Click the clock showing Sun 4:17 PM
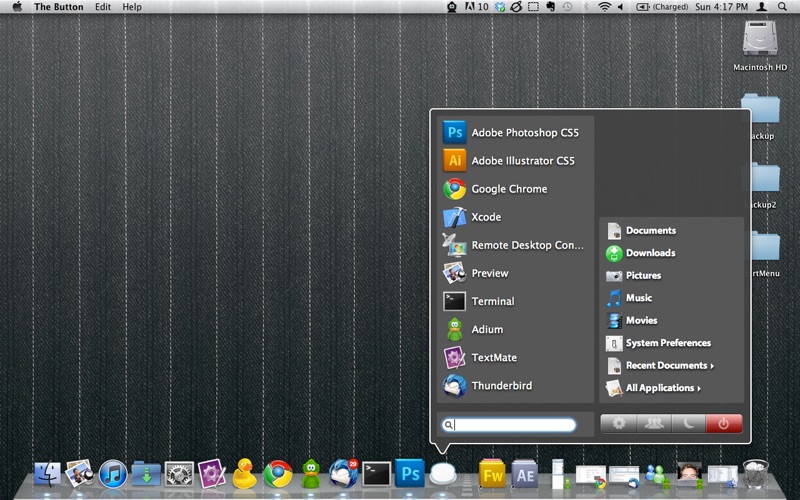The image size is (800, 500). click(x=721, y=7)
